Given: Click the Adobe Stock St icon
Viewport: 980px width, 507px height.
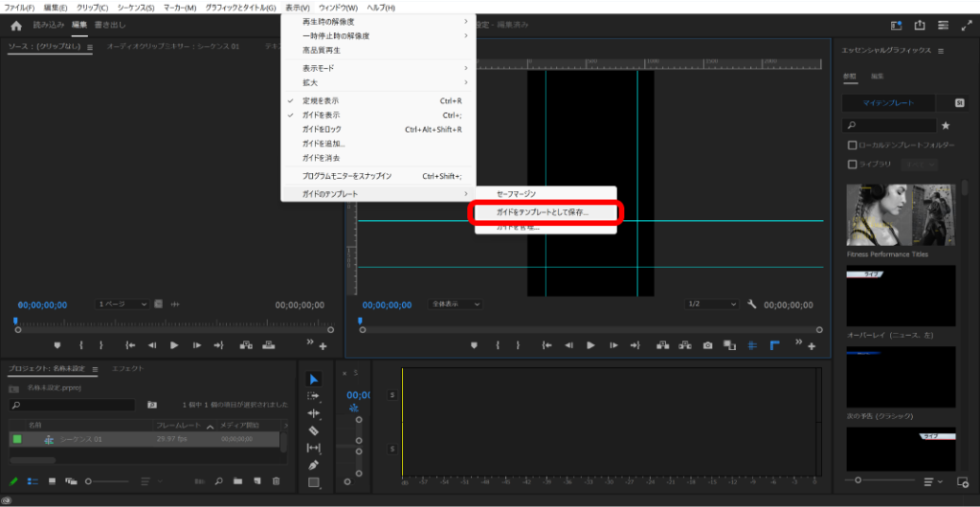Looking at the screenshot, I should (960, 102).
